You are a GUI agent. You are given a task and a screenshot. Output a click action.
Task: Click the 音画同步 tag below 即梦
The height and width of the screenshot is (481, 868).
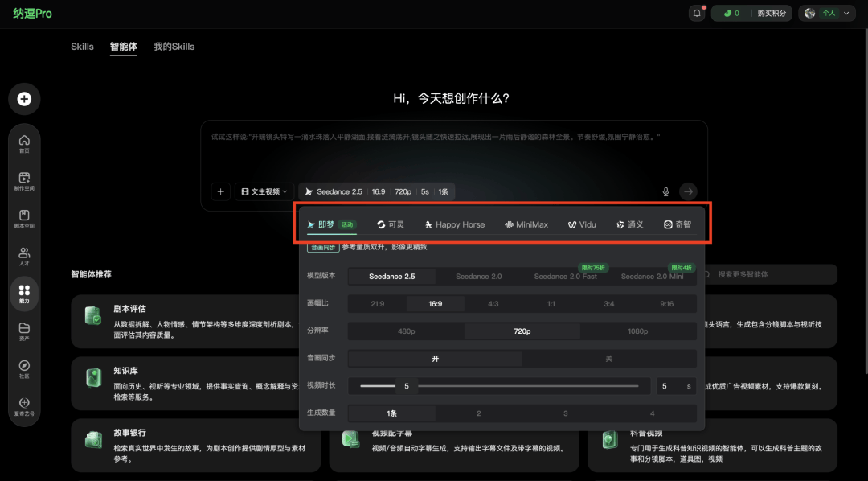click(323, 247)
